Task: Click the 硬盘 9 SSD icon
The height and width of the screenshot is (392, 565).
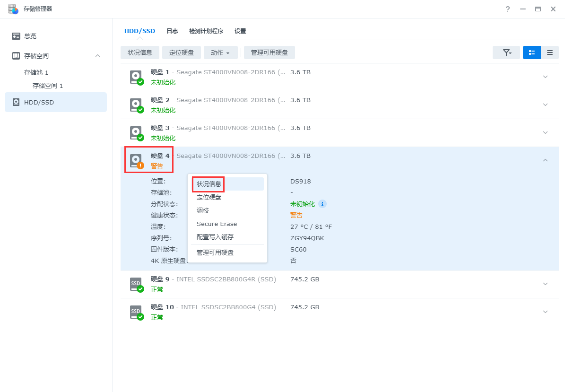Action: pos(136,284)
